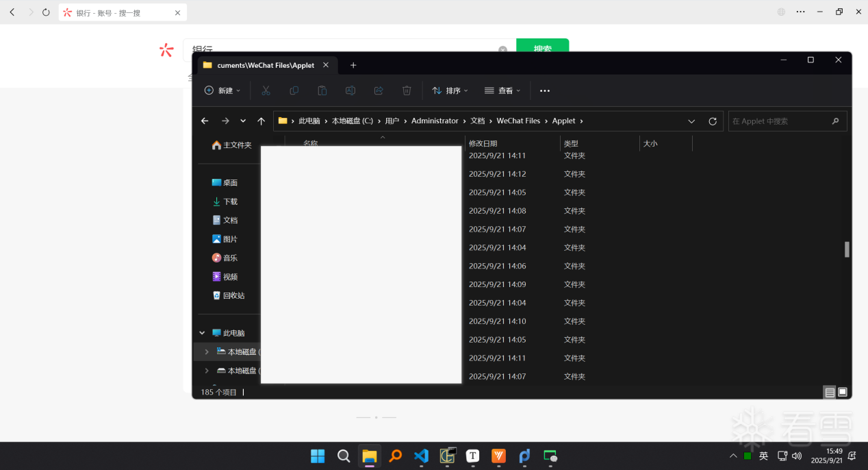Click the Copy icon in Explorer toolbar

(x=294, y=90)
